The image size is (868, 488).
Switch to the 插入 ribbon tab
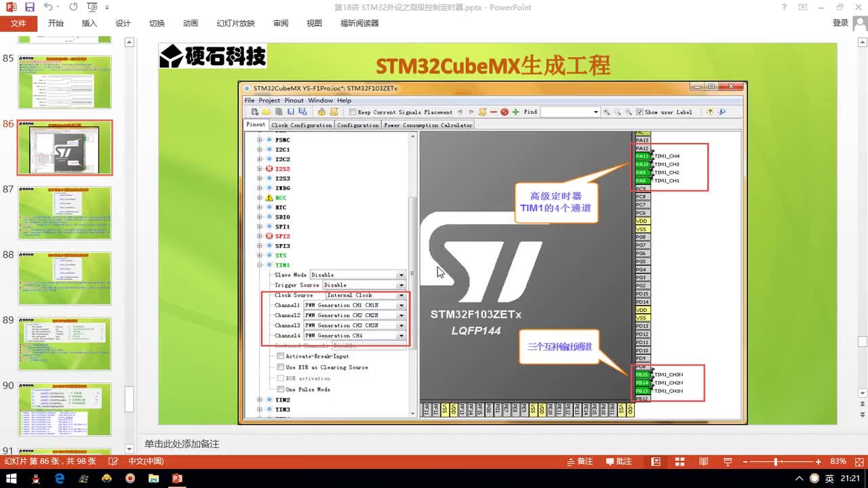click(x=90, y=23)
